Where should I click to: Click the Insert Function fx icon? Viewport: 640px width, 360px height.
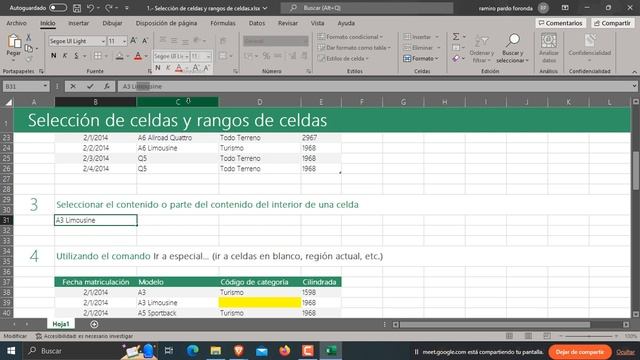107,86
